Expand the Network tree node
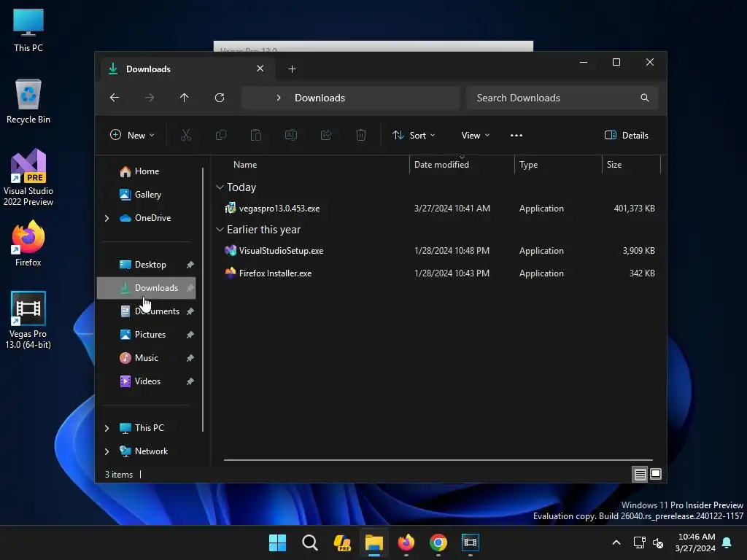Image resolution: width=747 pixels, height=560 pixels. point(107,451)
